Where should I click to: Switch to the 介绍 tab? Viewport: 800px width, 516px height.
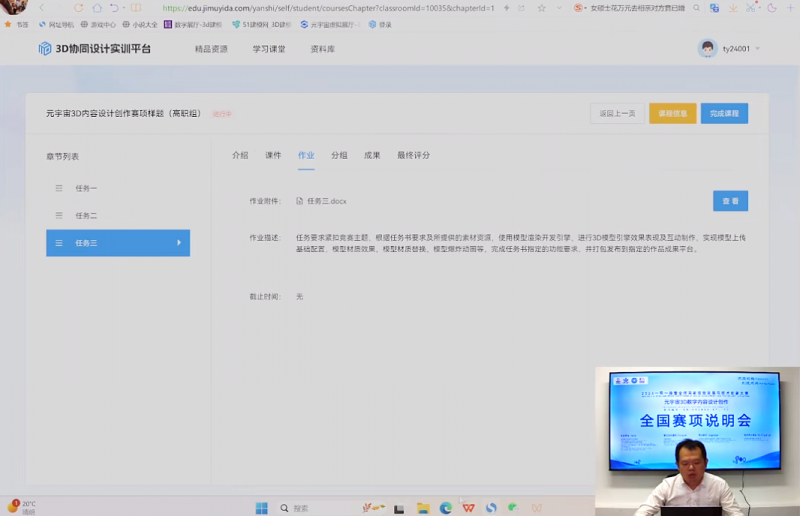tap(240, 156)
